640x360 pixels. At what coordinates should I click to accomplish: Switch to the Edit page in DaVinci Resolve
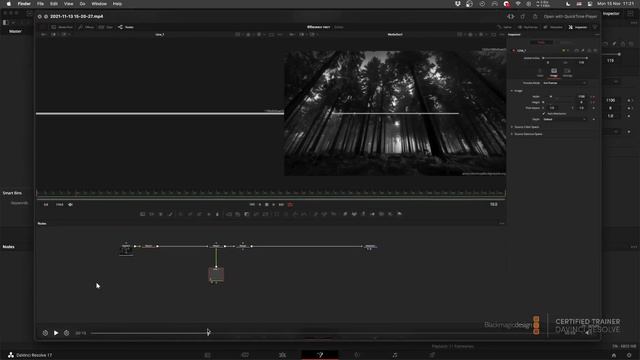point(282,355)
